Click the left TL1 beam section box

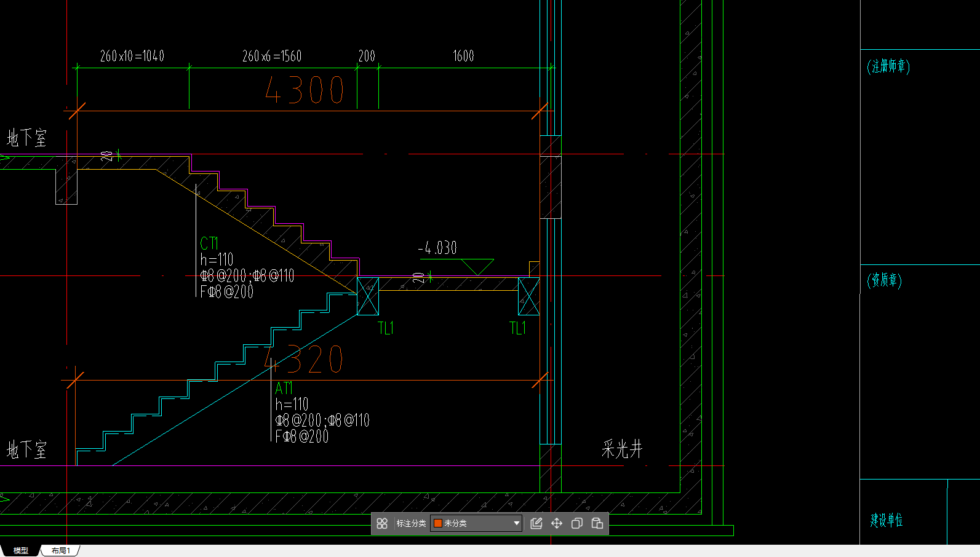click(x=368, y=296)
